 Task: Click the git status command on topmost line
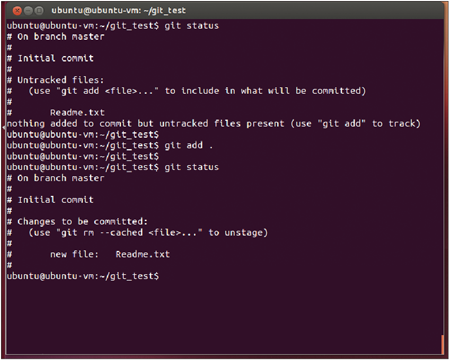coord(192,26)
